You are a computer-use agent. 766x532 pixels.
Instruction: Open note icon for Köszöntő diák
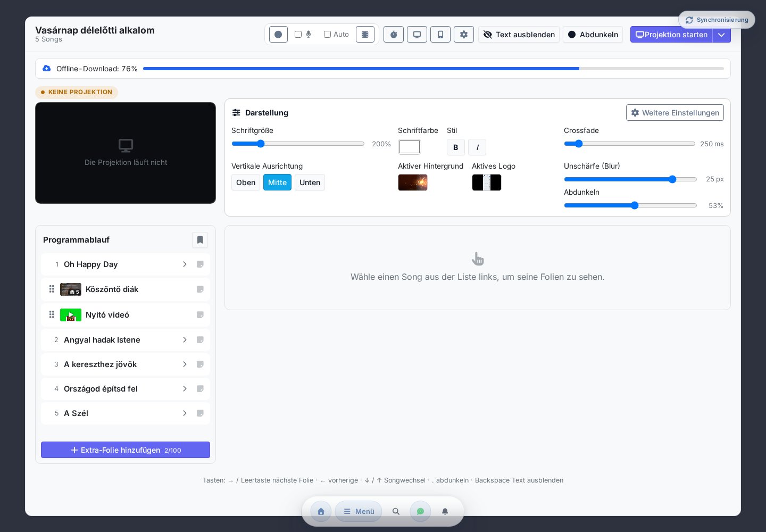(x=200, y=289)
